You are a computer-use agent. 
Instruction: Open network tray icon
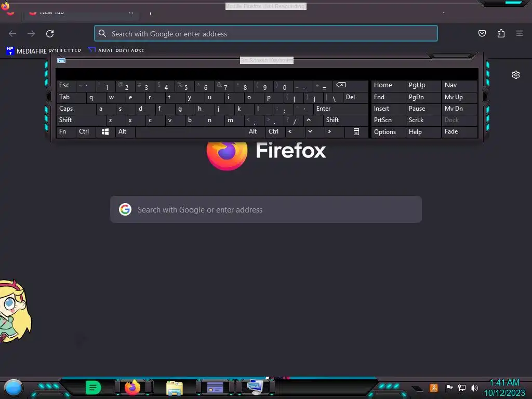click(461, 388)
